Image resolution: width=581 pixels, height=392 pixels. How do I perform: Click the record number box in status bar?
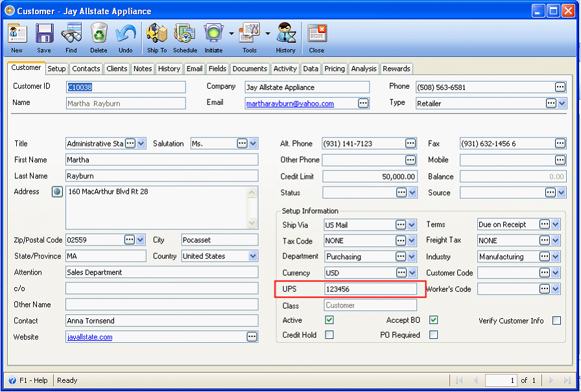[501, 380]
